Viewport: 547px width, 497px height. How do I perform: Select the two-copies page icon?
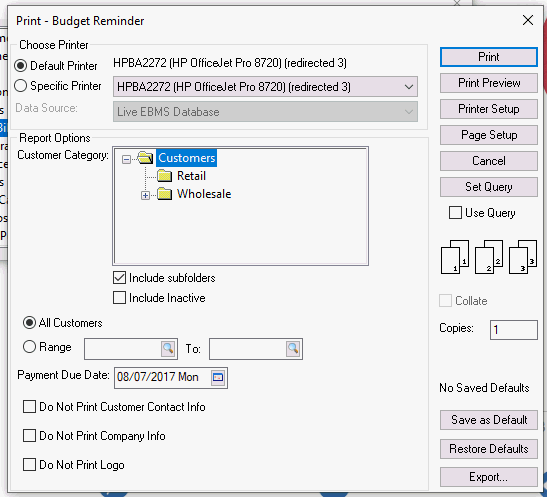[489, 257]
